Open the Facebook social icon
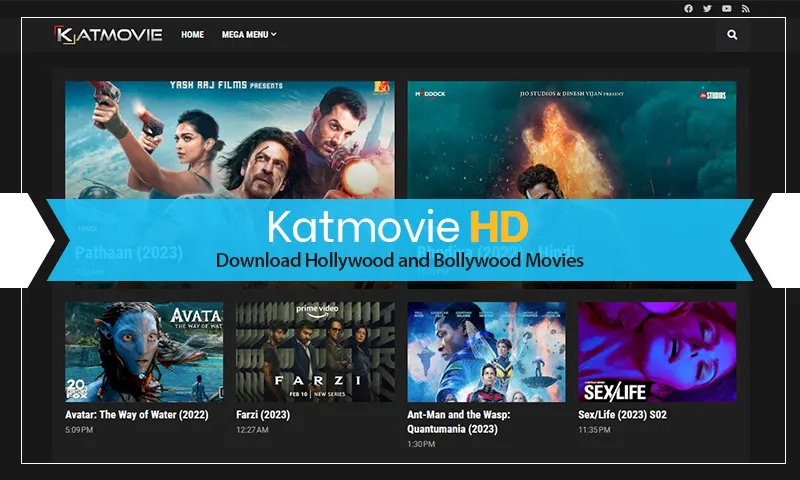The width and height of the screenshot is (800, 480). pos(688,8)
